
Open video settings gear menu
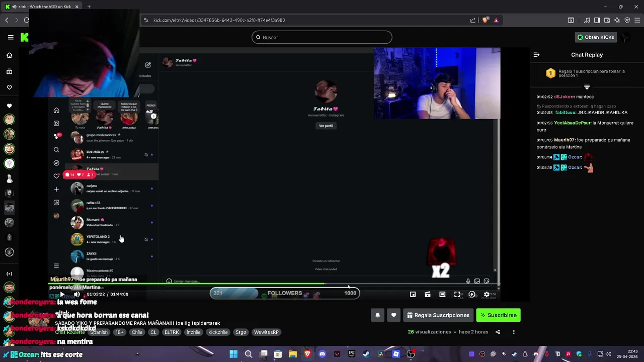tap(487, 294)
